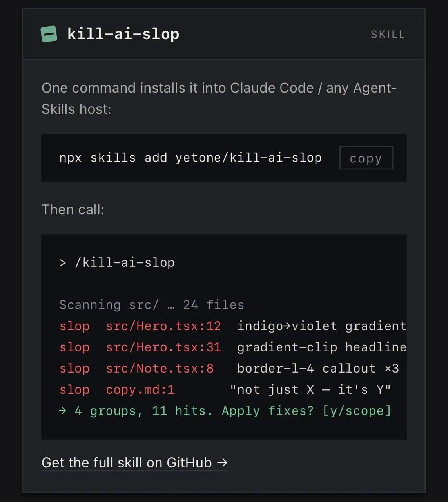448x502 pixels.
Task: Click the npx skills add command text
Action: pyautogui.click(x=190, y=158)
